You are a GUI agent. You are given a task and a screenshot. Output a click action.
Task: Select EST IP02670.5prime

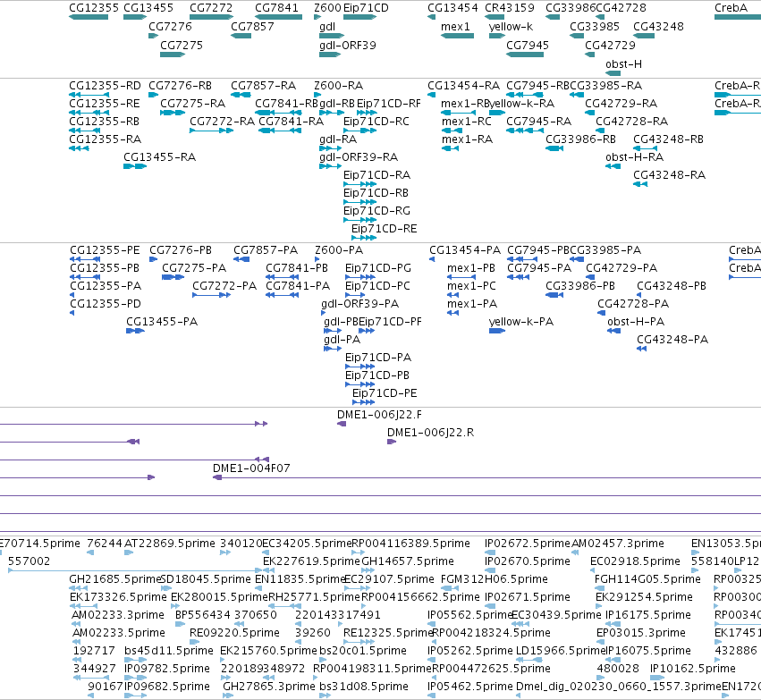click(x=527, y=561)
